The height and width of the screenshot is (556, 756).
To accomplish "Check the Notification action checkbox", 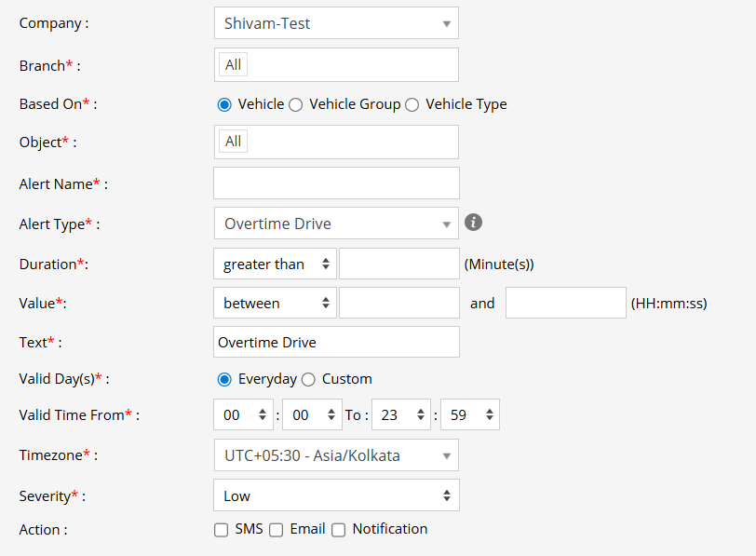I will point(339,530).
